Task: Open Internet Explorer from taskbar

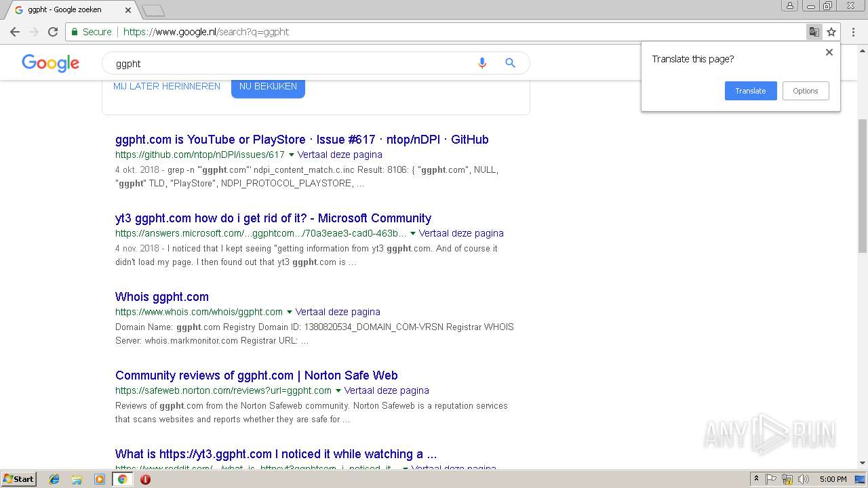Action: pyautogui.click(x=54, y=479)
